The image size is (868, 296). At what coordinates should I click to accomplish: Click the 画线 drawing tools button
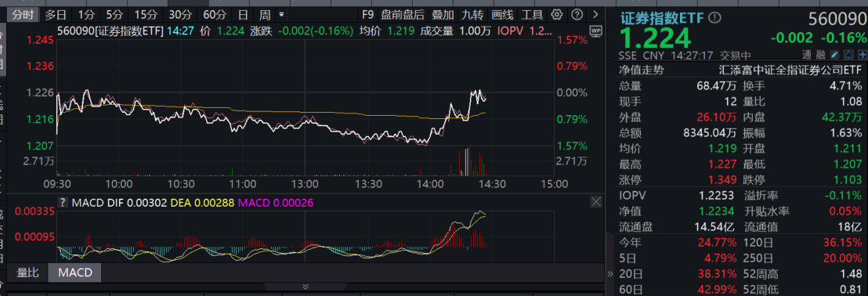click(x=502, y=14)
